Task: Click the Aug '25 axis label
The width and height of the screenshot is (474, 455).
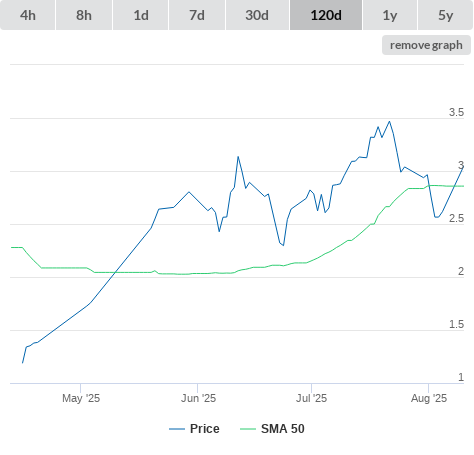Action: pyautogui.click(x=429, y=398)
